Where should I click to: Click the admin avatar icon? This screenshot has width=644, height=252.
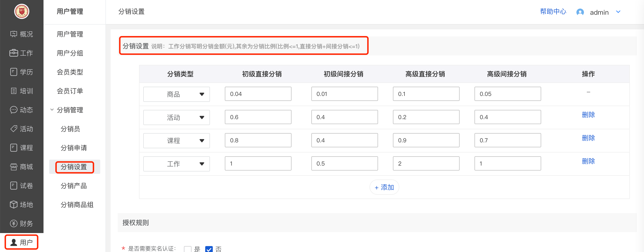tap(580, 12)
